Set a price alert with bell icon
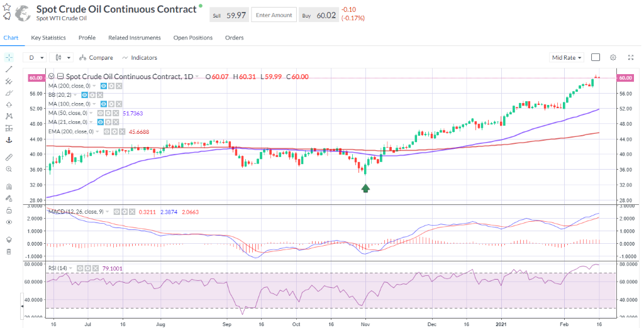Screen dimensions: 644x328 pyautogui.click(x=7, y=17)
